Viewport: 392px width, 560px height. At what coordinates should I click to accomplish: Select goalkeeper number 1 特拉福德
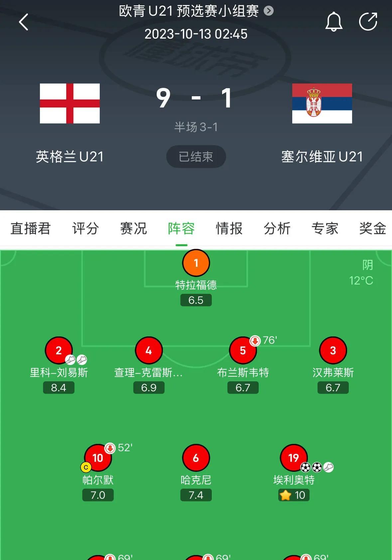tap(196, 263)
